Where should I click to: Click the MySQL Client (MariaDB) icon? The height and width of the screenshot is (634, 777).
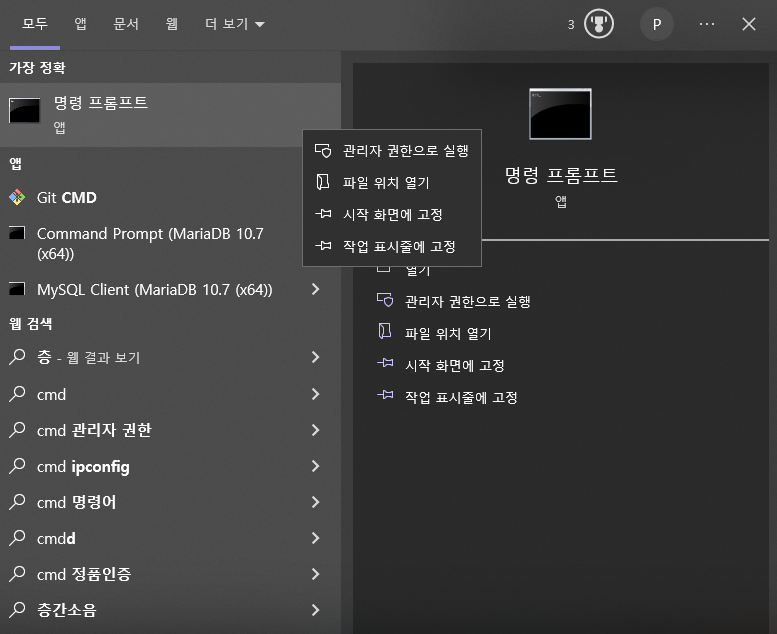tap(17, 289)
